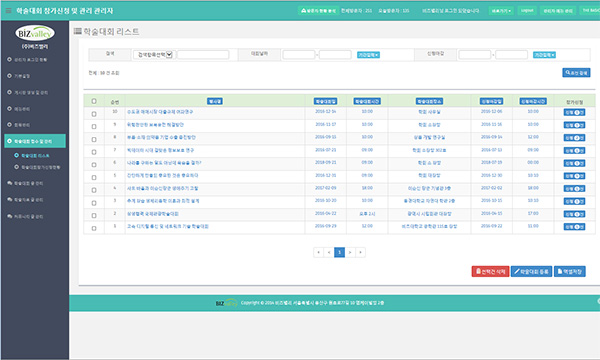Open 학술대회 리스트 sidebar sub-item

35,156
